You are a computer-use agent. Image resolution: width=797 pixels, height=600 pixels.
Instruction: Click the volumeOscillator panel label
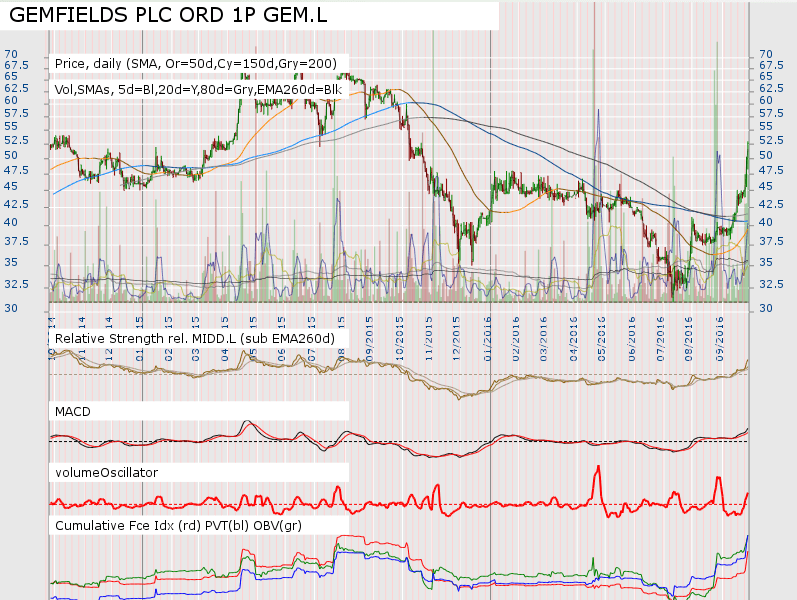tap(106, 472)
